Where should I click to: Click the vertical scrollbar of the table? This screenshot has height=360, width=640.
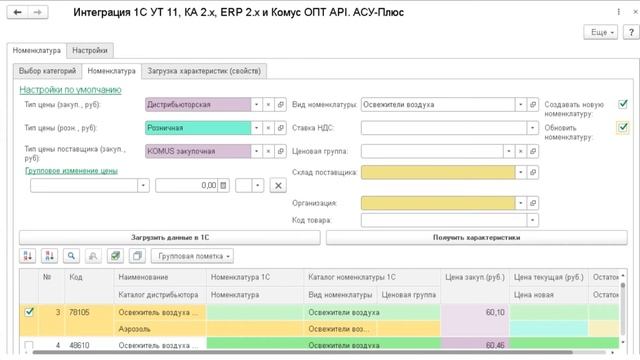(x=622, y=308)
